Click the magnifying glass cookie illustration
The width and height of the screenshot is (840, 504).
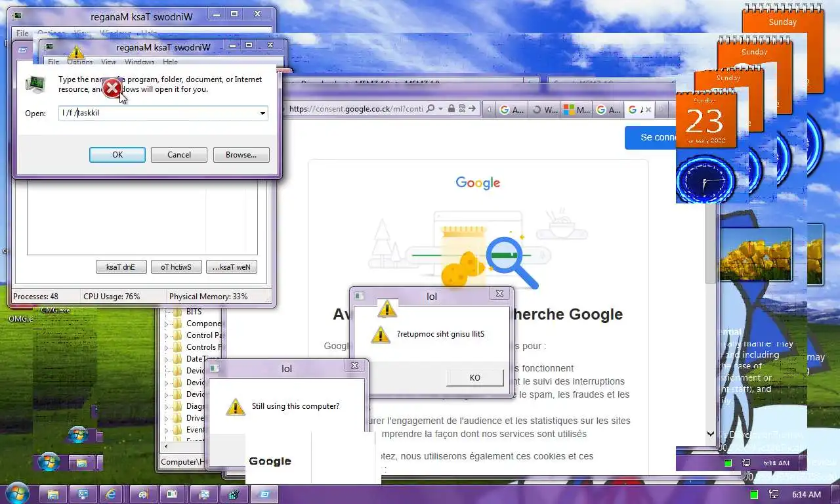click(x=512, y=261)
